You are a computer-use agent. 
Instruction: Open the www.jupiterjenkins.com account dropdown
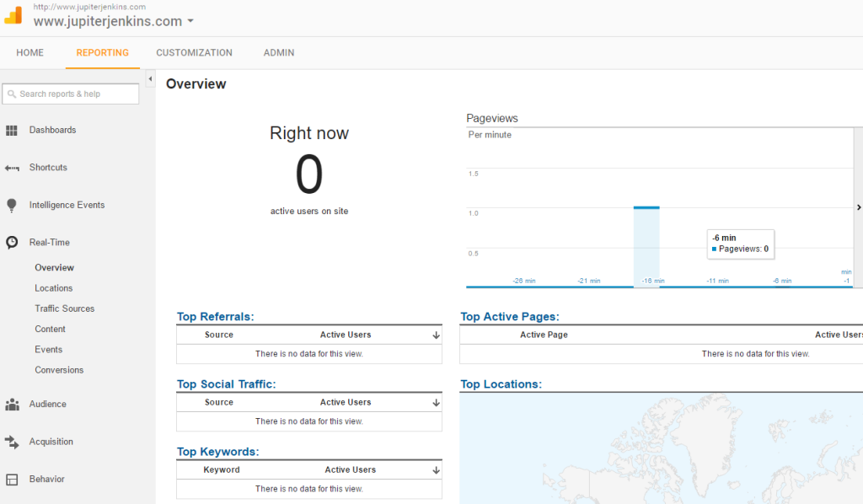[114, 21]
